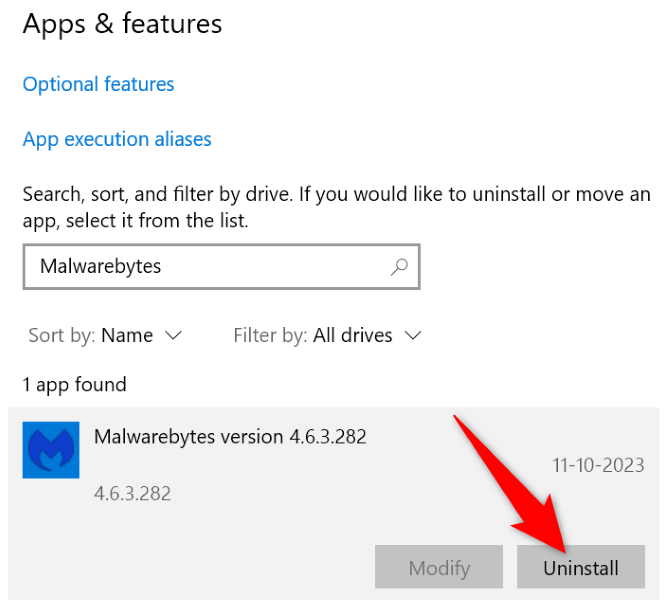Click the 'Filter by:' label

270,336
